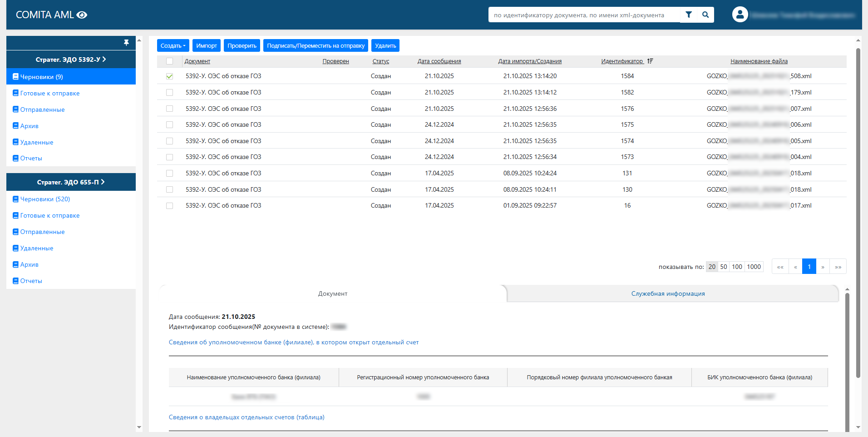Toggle the select-all checkbox in table header
This screenshot has width=868, height=437.
point(169,61)
